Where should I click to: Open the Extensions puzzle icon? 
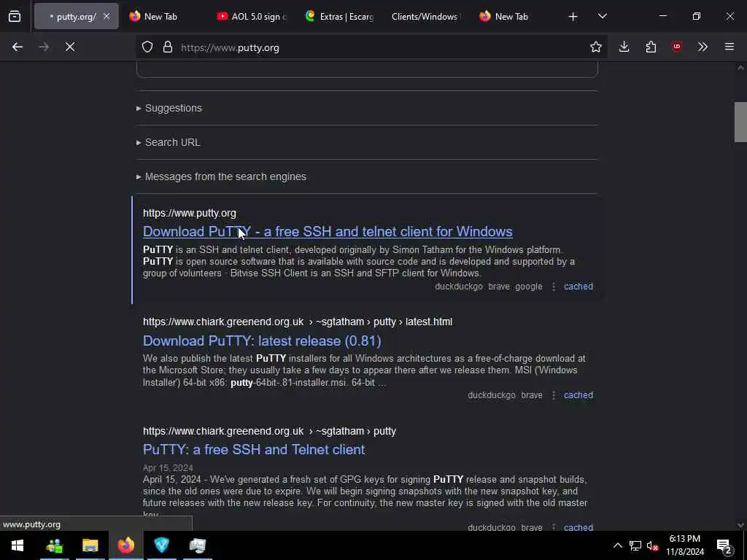click(x=651, y=47)
